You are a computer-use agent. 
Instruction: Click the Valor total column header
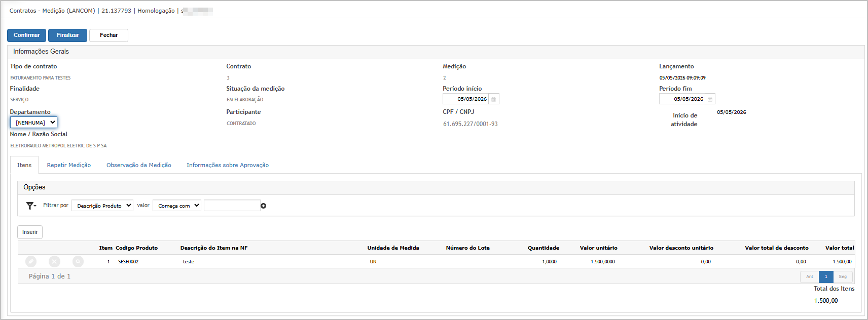[x=840, y=248]
